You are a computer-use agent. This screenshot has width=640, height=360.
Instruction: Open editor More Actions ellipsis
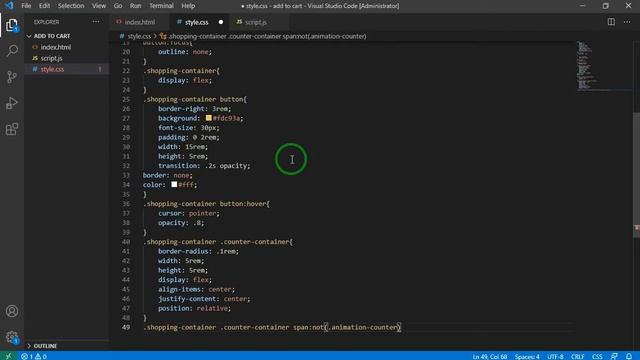pos(627,22)
